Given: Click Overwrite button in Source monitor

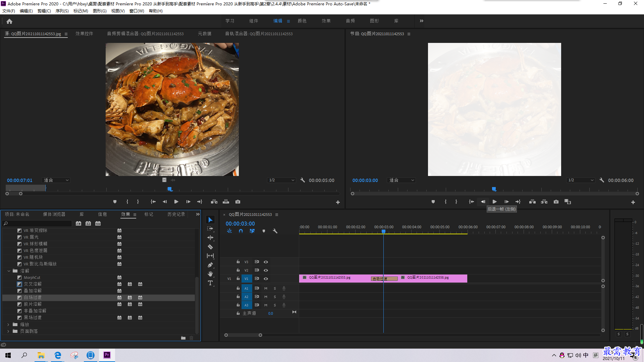Looking at the screenshot, I should (x=226, y=202).
